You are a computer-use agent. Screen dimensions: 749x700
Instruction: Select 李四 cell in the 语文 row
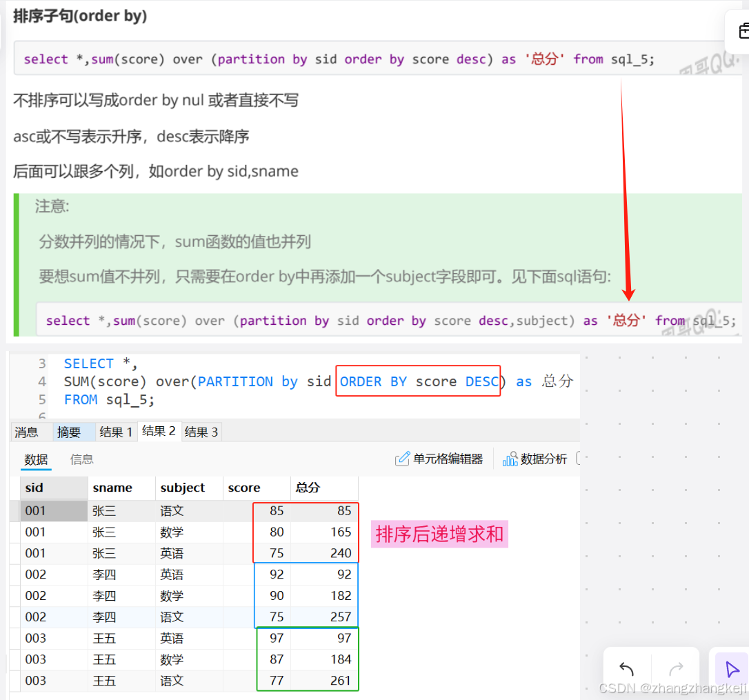point(121,617)
